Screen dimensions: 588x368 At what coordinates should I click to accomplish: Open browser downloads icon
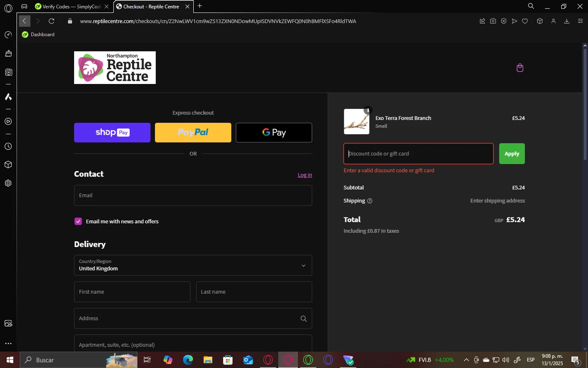click(566, 21)
